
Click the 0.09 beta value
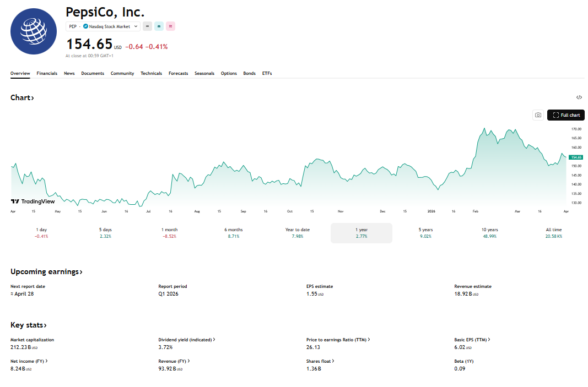(460, 369)
